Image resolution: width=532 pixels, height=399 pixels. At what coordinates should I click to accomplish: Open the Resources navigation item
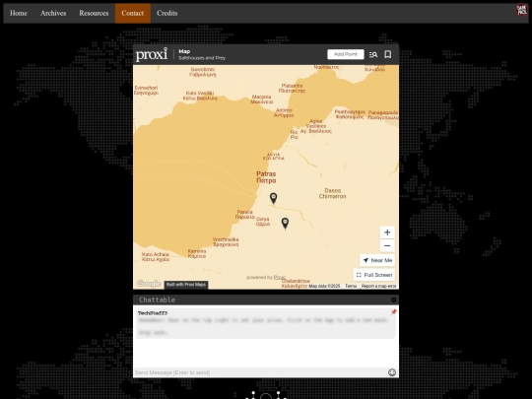[x=94, y=13]
